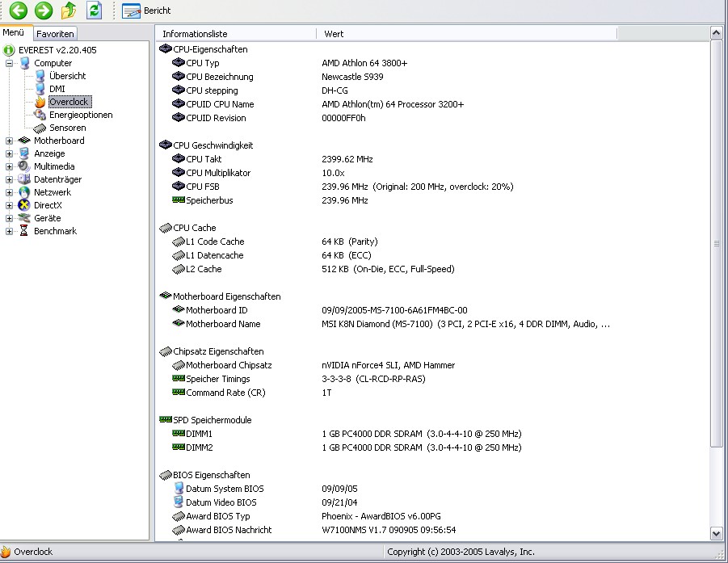Open the Bericht report button
Viewport: 728px width, 563px height.
146,11
